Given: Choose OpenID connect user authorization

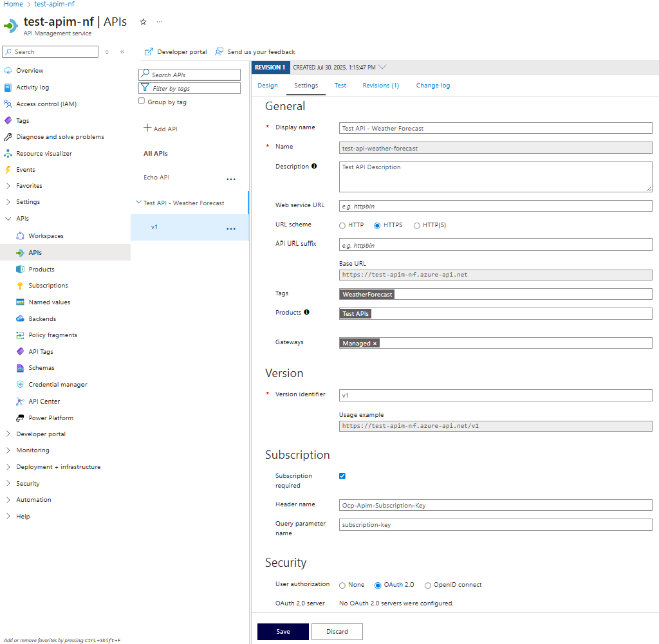Looking at the screenshot, I should (x=428, y=585).
